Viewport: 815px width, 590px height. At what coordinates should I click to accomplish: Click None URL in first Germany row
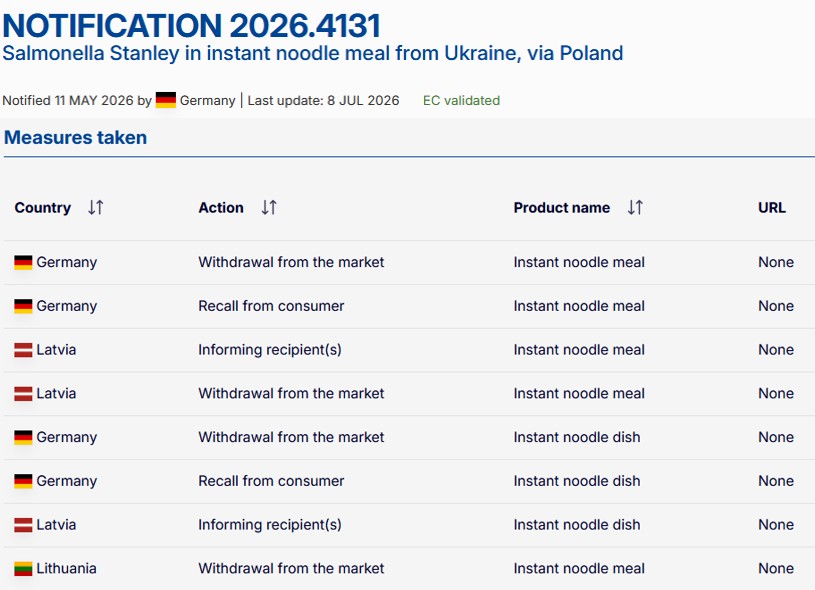pyautogui.click(x=776, y=262)
